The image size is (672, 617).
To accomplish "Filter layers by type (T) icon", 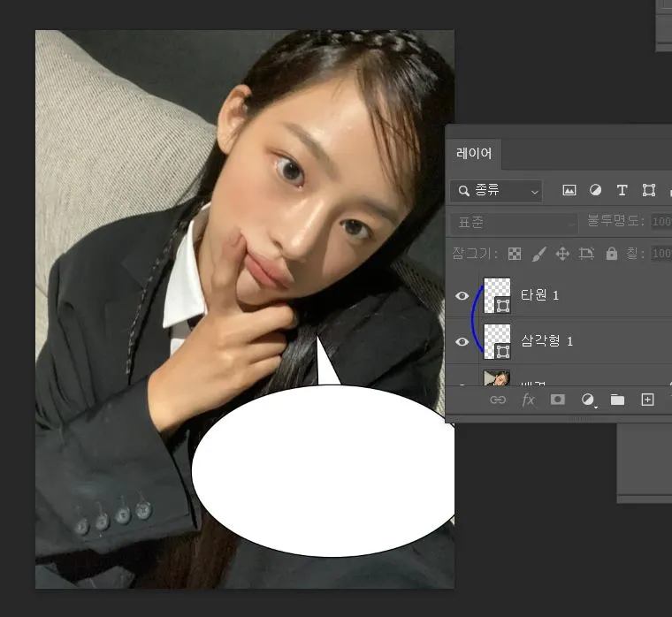I will (622, 190).
